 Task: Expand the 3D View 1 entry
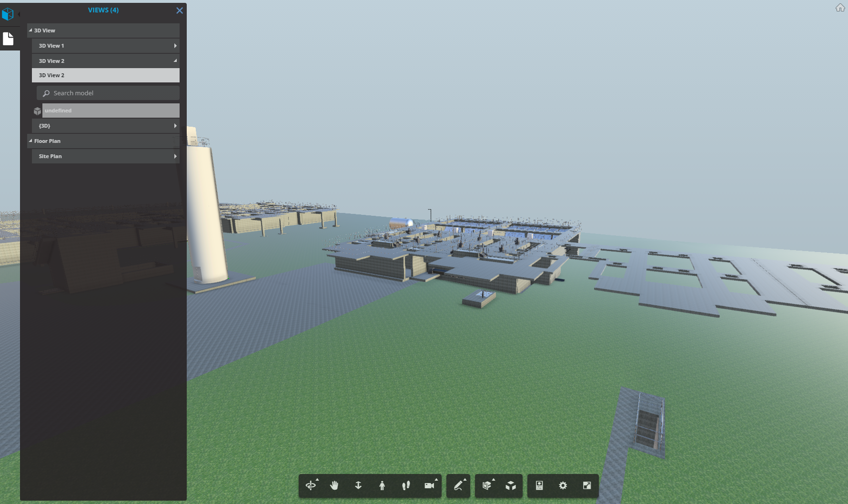pyautogui.click(x=175, y=45)
